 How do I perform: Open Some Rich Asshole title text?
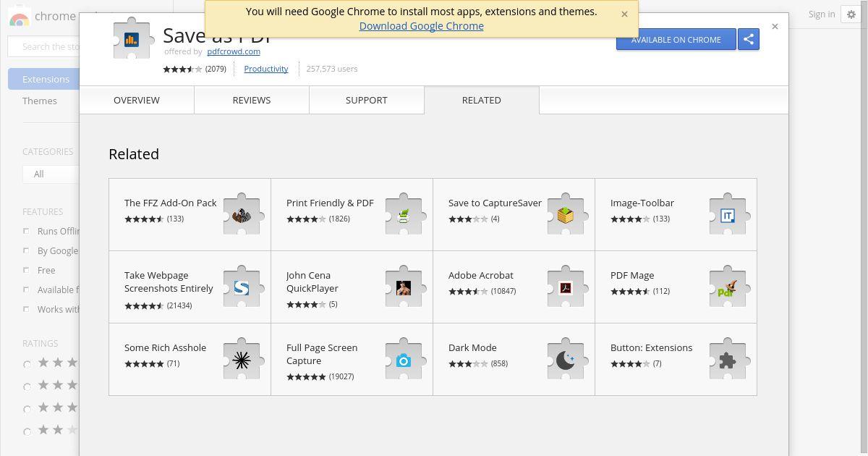point(165,347)
